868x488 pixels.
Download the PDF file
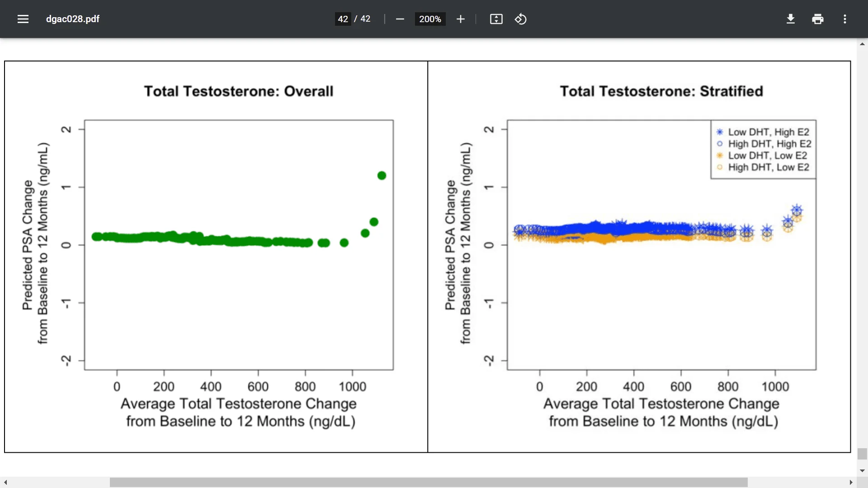coord(790,19)
